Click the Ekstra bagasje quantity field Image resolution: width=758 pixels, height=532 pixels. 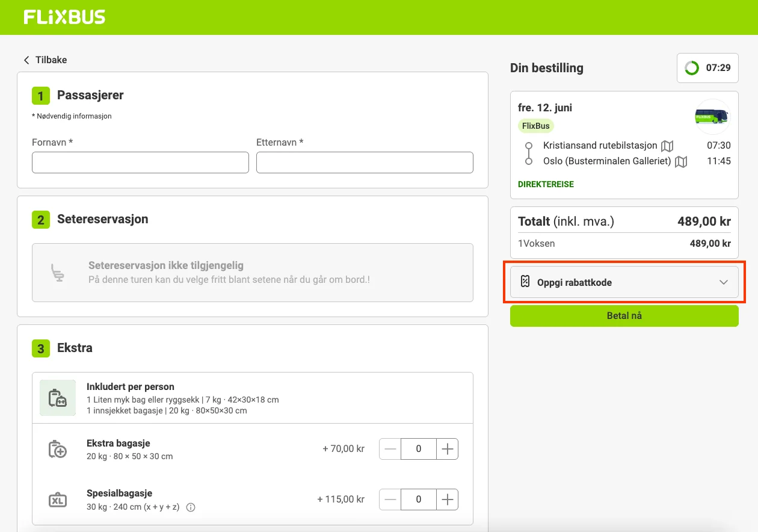click(x=419, y=449)
